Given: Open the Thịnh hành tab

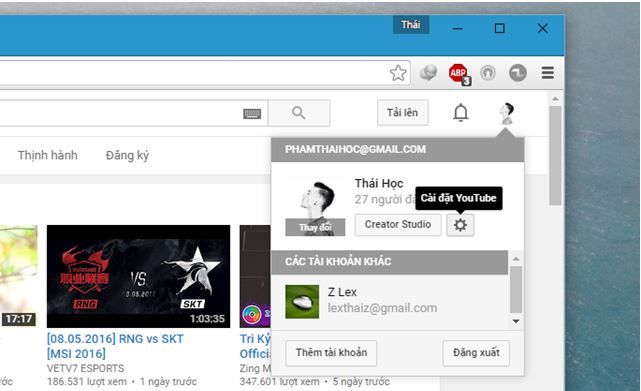Looking at the screenshot, I should point(47,155).
